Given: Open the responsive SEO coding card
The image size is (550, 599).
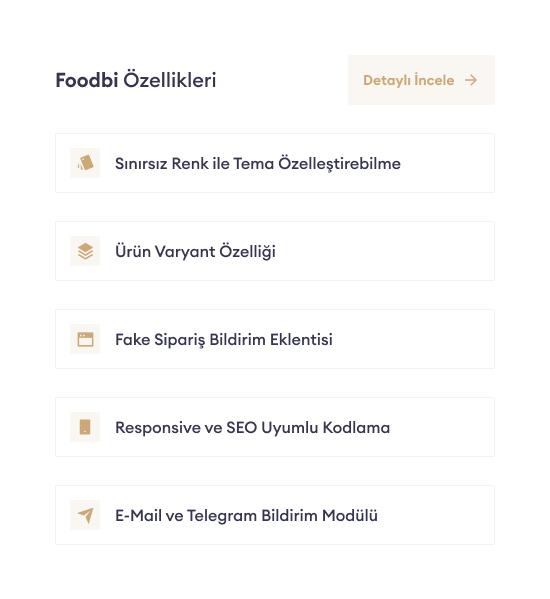Looking at the screenshot, I should (275, 427).
